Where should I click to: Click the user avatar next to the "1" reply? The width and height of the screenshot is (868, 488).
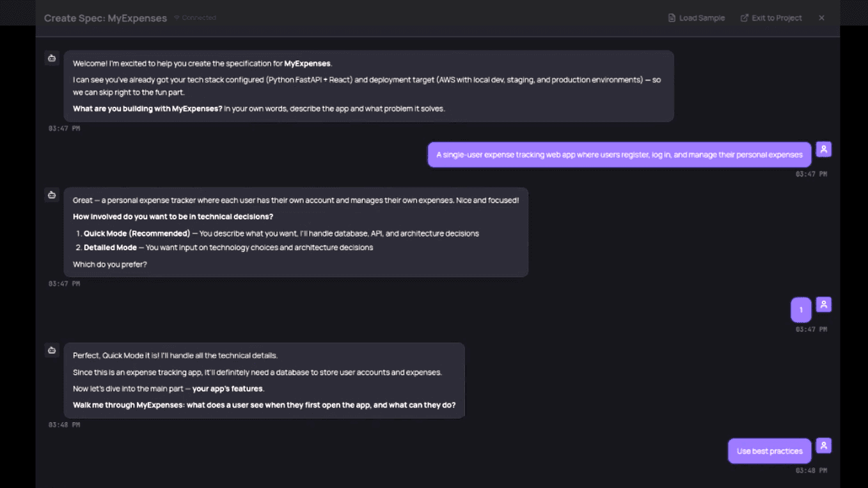pyautogui.click(x=823, y=304)
